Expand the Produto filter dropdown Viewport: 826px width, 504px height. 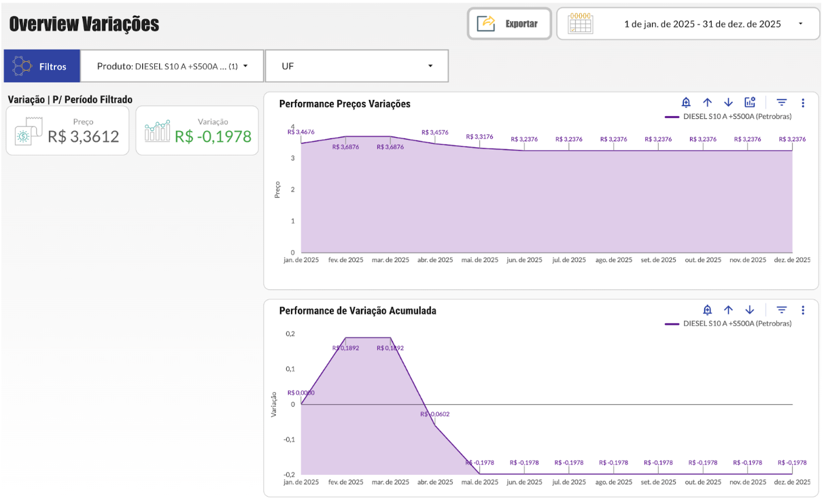(x=171, y=67)
